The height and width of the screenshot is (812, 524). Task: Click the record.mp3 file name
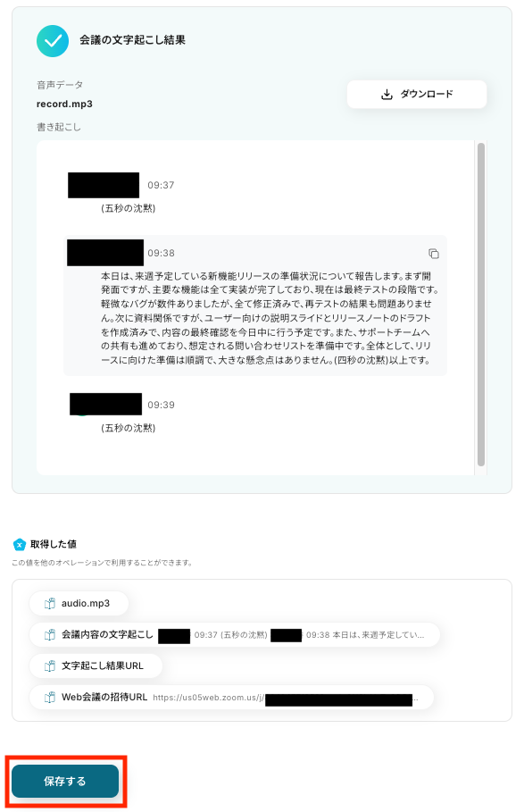64,105
